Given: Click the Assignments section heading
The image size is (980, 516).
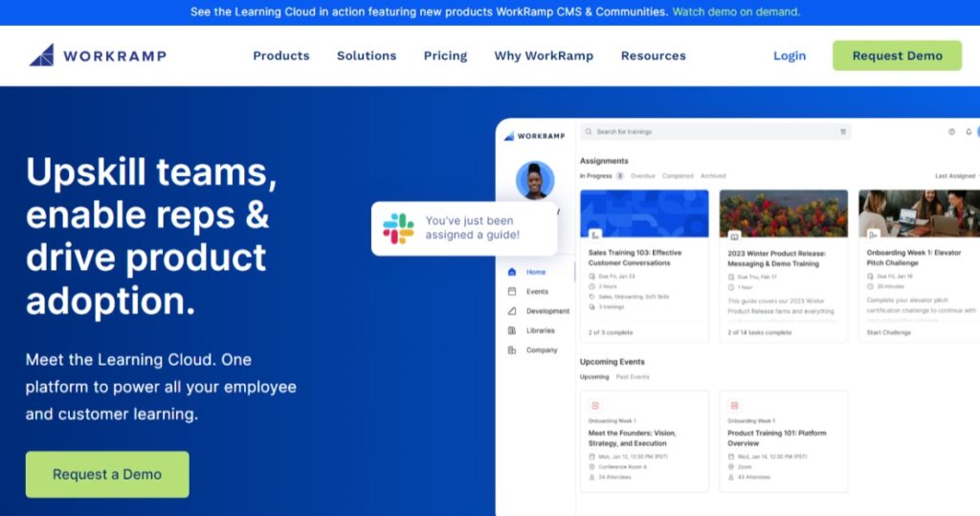Looking at the screenshot, I should [x=604, y=161].
